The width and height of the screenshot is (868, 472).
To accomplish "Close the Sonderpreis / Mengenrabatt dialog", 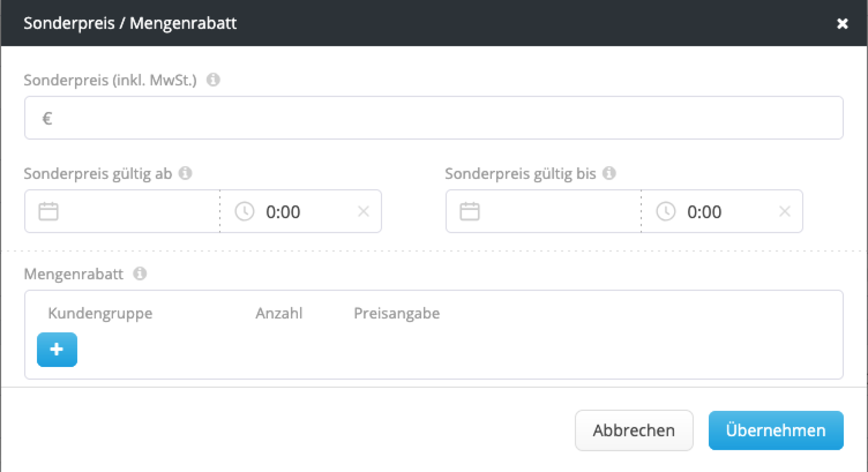I will pyautogui.click(x=842, y=24).
